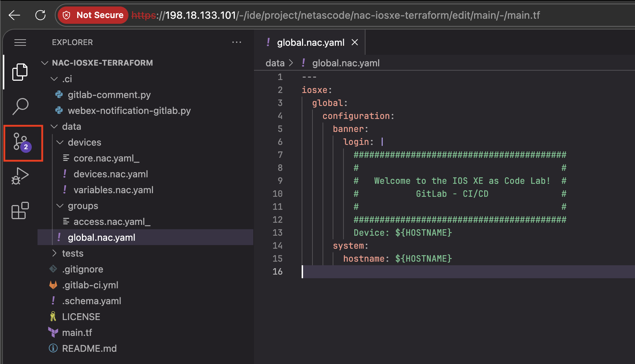The width and height of the screenshot is (635, 364).
Task: Open the Run and Debug view
Action: click(20, 176)
